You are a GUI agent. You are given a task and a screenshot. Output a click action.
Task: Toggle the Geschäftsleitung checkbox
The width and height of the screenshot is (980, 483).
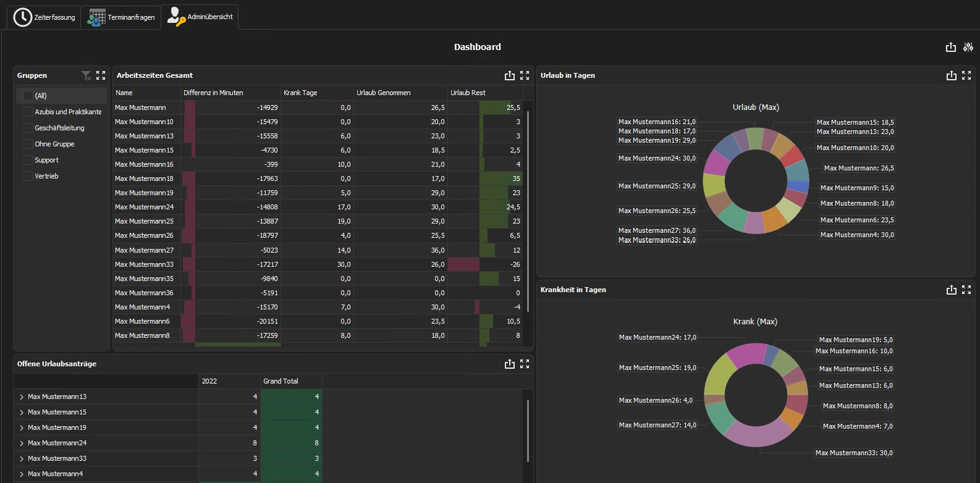[28, 128]
